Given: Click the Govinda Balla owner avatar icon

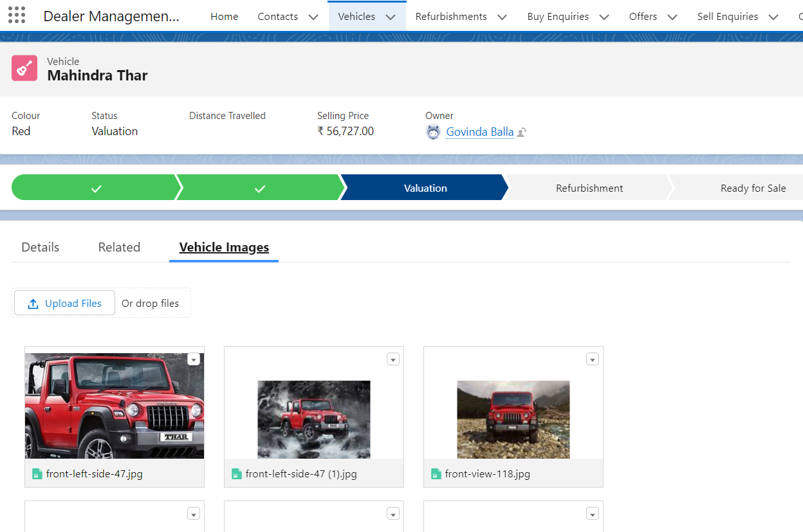Looking at the screenshot, I should click(433, 133).
